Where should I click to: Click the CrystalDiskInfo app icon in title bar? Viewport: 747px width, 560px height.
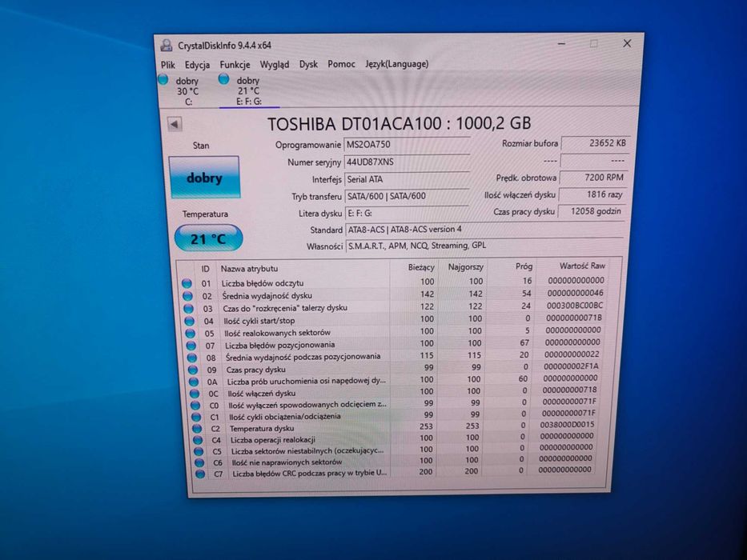(167, 46)
